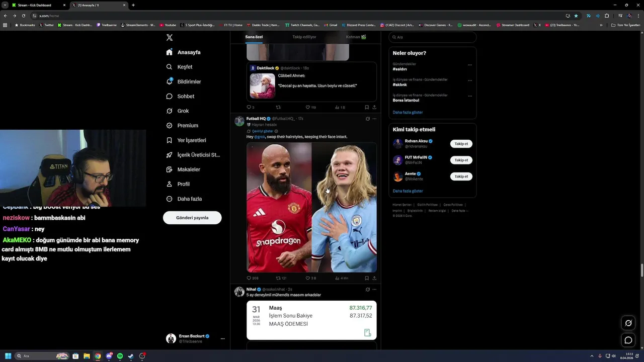
Task: Open Futball HQ profile avatar
Action: 239,121
